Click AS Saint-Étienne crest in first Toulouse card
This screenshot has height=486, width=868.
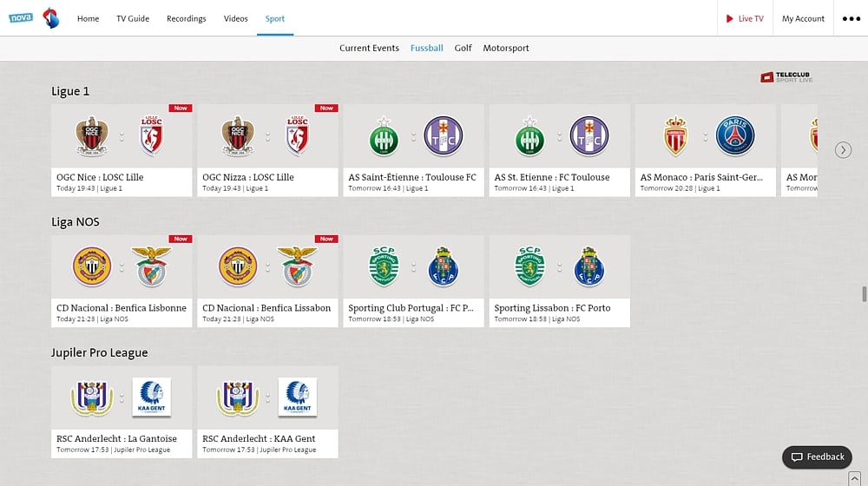coord(384,135)
